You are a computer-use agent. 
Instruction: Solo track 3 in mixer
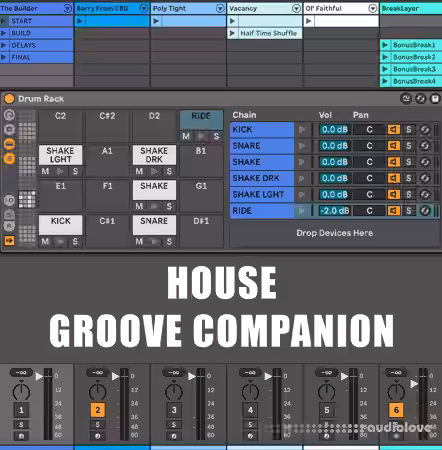(x=174, y=425)
